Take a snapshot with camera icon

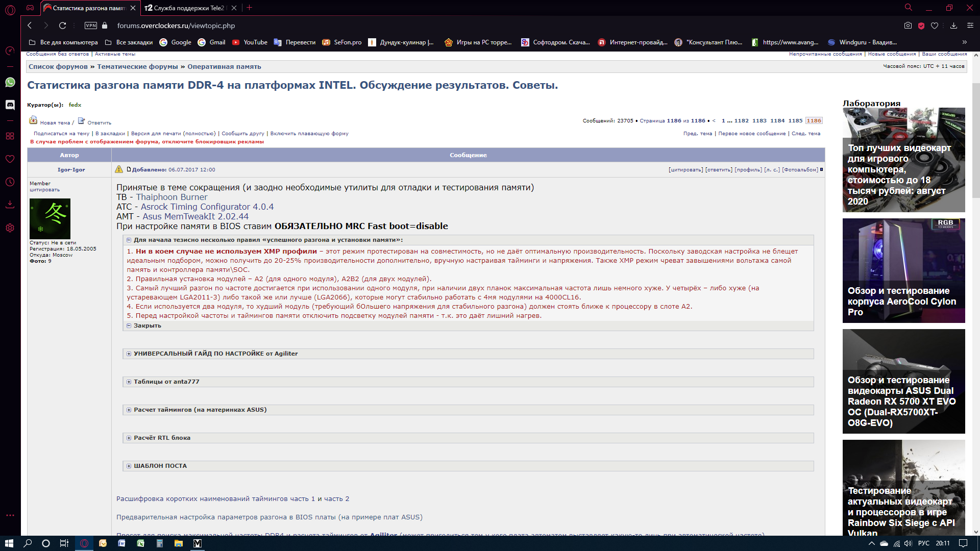[x=908, y=26]
